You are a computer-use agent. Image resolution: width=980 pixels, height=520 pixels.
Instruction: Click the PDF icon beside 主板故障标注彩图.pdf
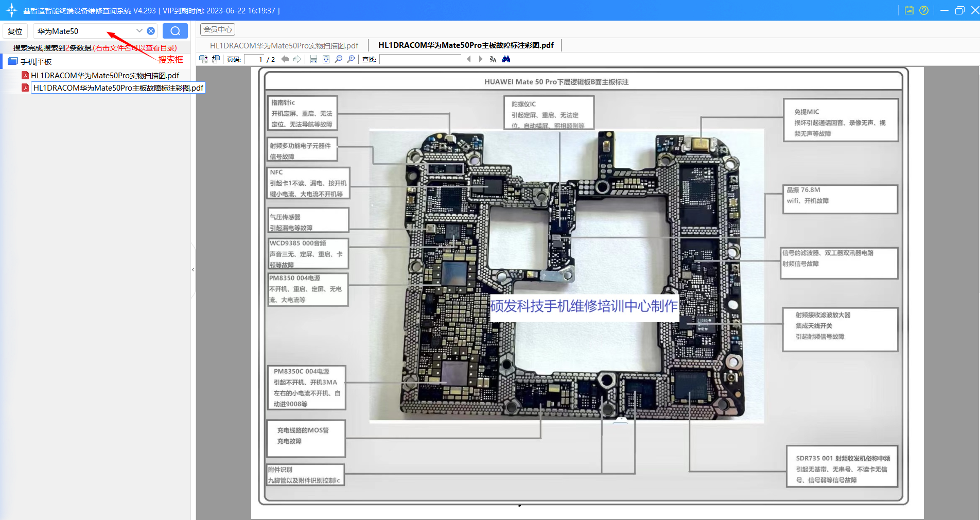(25, 88)
